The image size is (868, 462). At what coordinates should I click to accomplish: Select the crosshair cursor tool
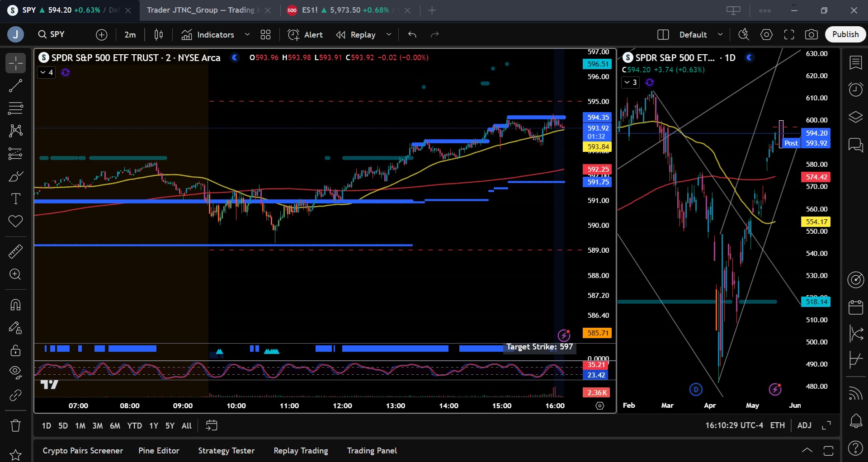(15, 63)
